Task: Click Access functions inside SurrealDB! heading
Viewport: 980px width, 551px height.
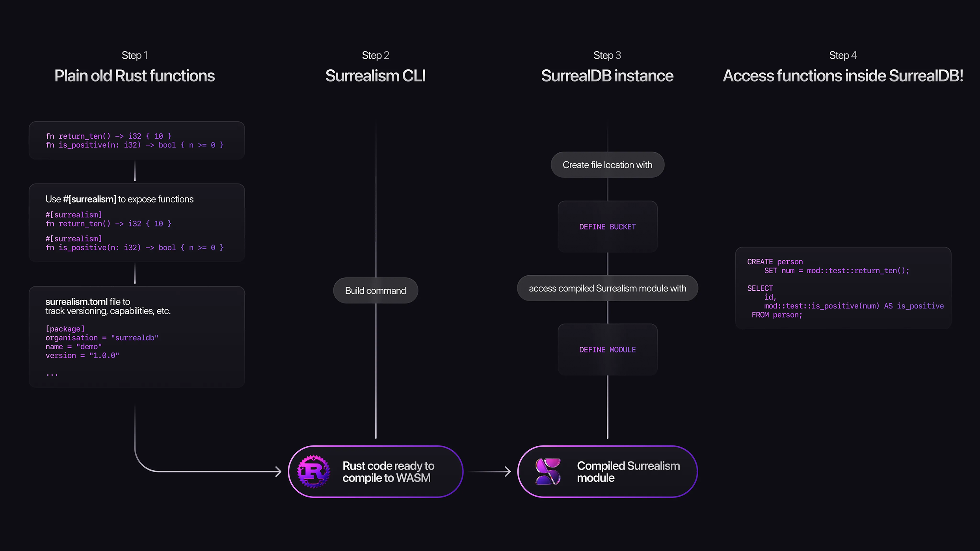Action: 843,76
